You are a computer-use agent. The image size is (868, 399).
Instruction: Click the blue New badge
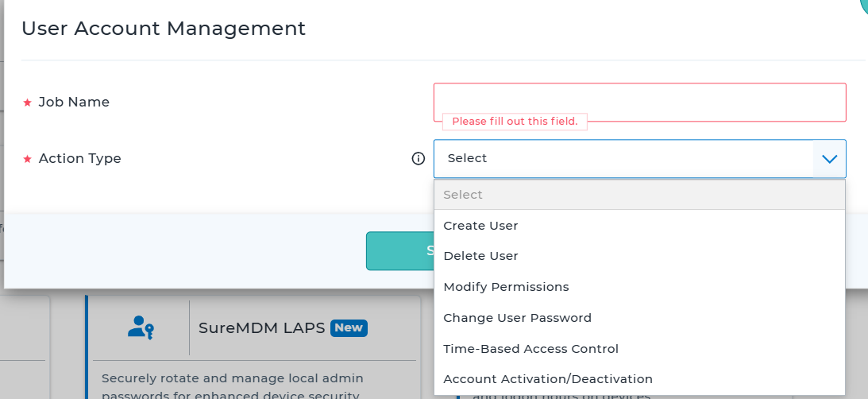coord(349,327)
